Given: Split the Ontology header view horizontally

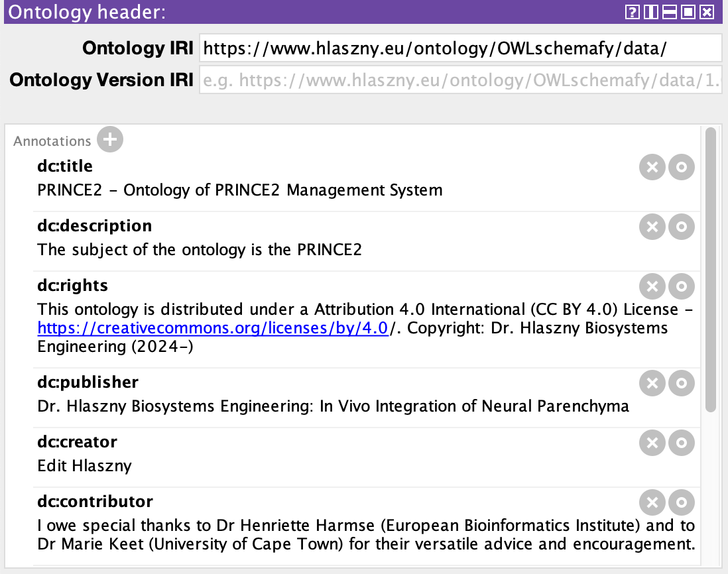Looking at the screenshot, I should tap(669, 12).
